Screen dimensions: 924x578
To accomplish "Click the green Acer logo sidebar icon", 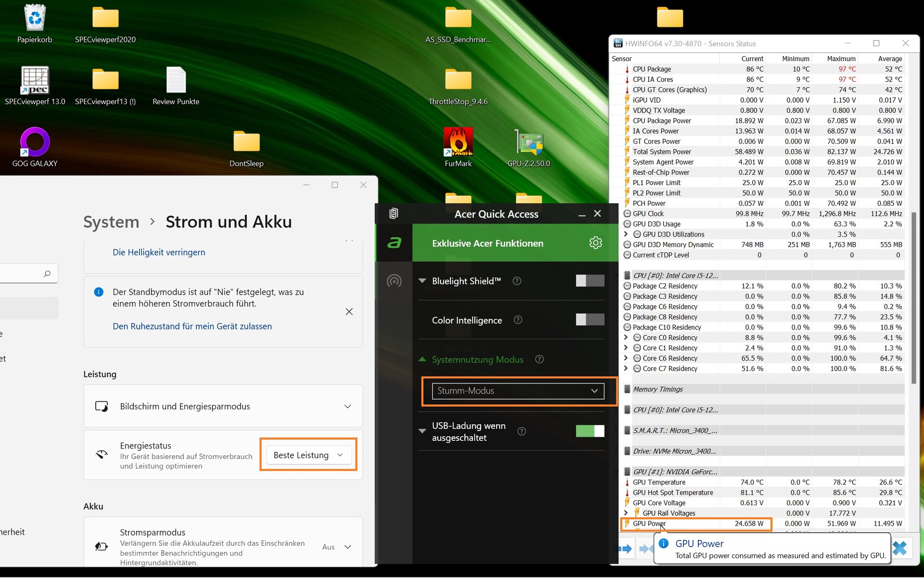I will tap(394, 243).
